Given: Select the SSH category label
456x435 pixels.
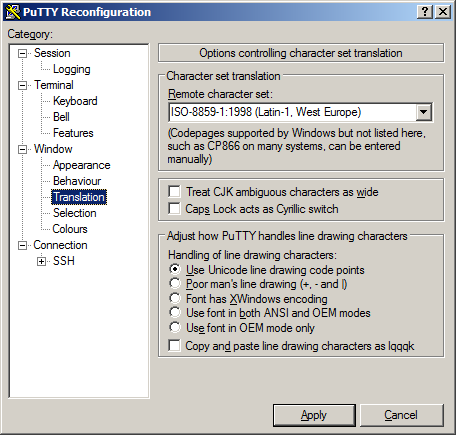Looking at the screenshot, I should 63,261.
